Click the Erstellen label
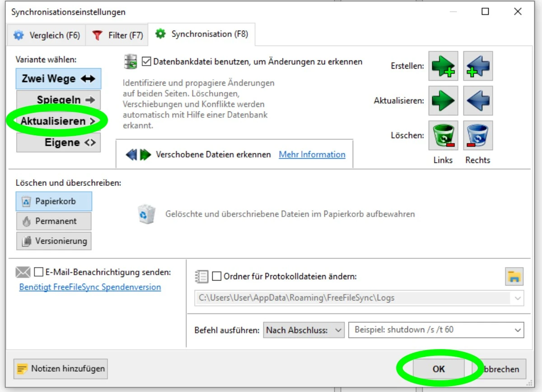 click(x=407, y=66)
